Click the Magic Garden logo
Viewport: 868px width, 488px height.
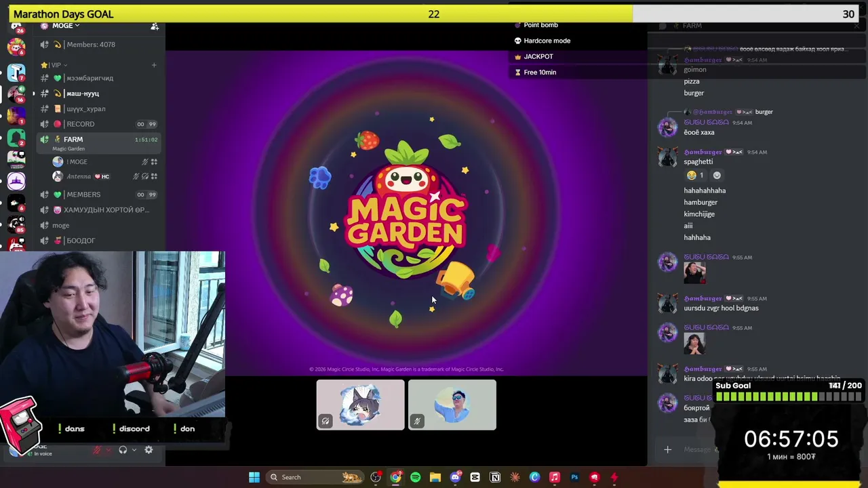pos(406,210)
